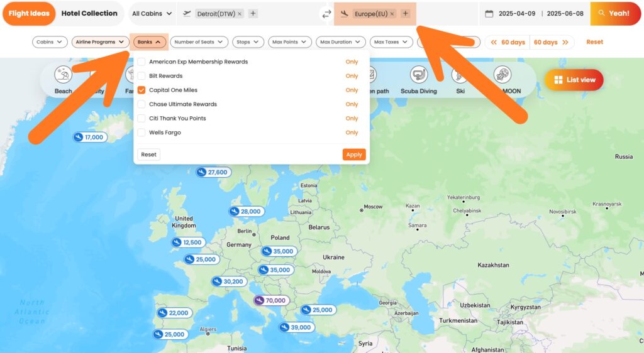Click the 25,000 marker below 12,500
The image size is (644, 353).
pos(202,259)
